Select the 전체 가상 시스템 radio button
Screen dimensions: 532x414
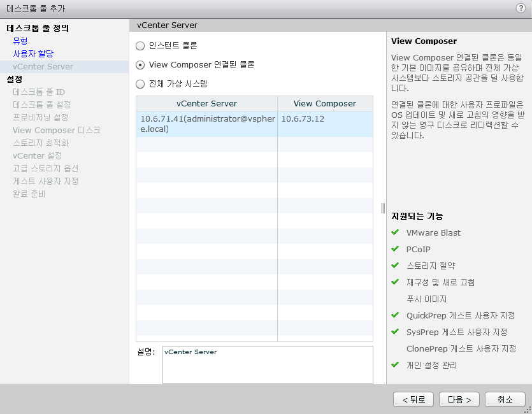click(140, 84)
